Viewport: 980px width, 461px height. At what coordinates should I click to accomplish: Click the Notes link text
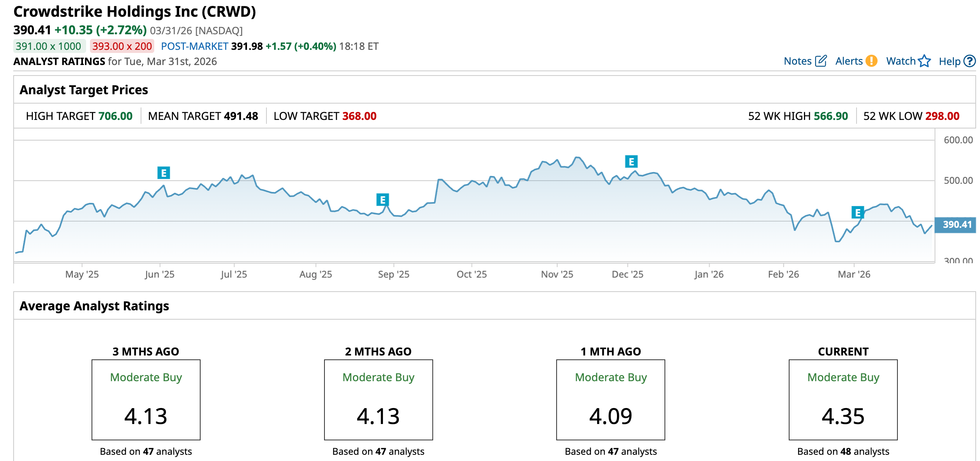point(797,61)
